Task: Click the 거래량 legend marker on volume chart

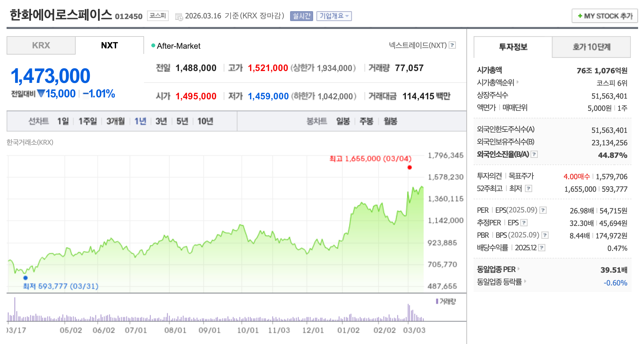Action: pos(437,301)
